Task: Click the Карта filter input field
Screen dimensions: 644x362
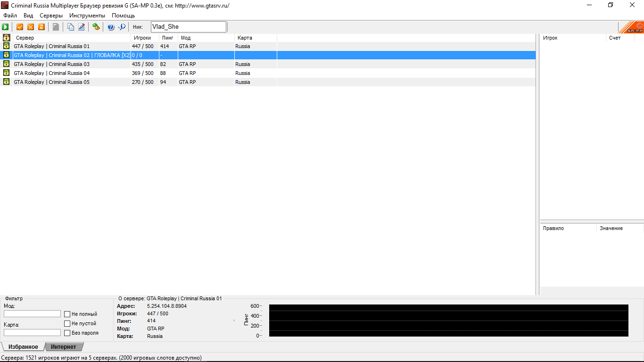Action: (x=32, y=333)
